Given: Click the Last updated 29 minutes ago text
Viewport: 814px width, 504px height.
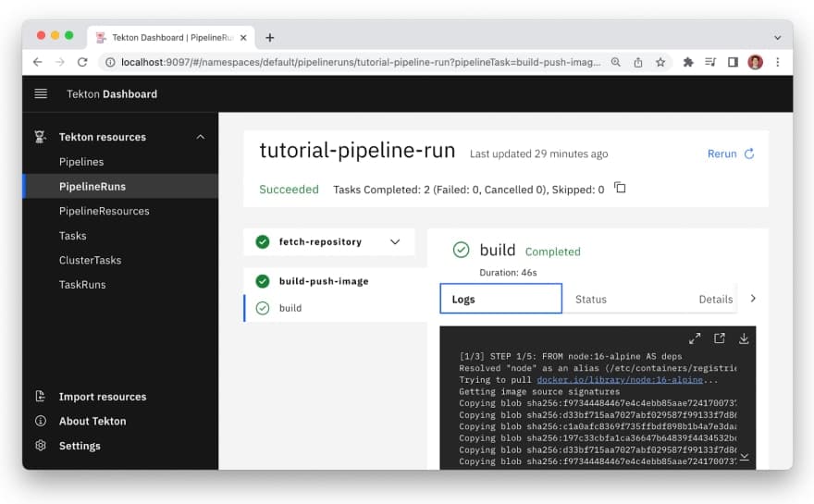Looking at the screenshot, I should (539, 154).
